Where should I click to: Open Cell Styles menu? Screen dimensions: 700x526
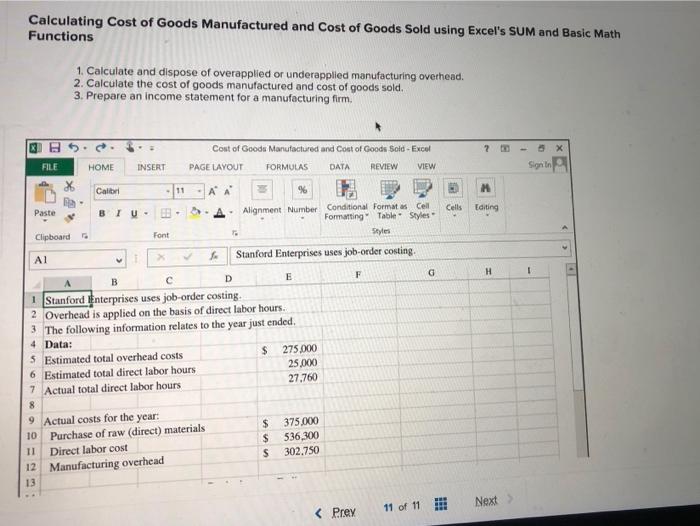tap(422, 199)
